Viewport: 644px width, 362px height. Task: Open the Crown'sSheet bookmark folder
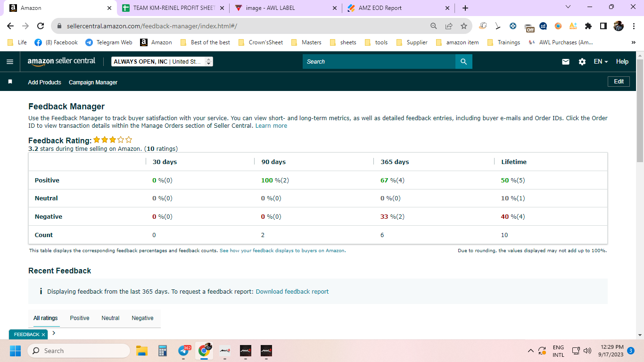coord(261,42)
